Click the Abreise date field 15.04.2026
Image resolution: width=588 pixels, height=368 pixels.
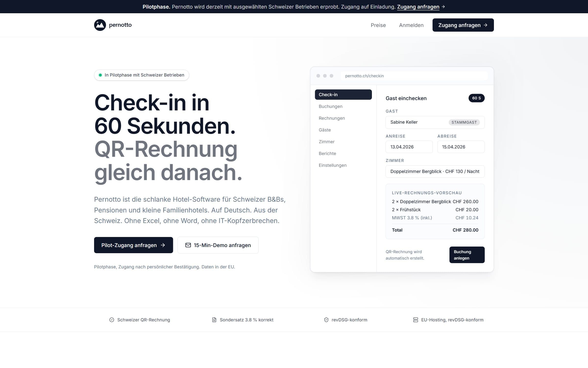pyautogui.click(x=461, y=147)
